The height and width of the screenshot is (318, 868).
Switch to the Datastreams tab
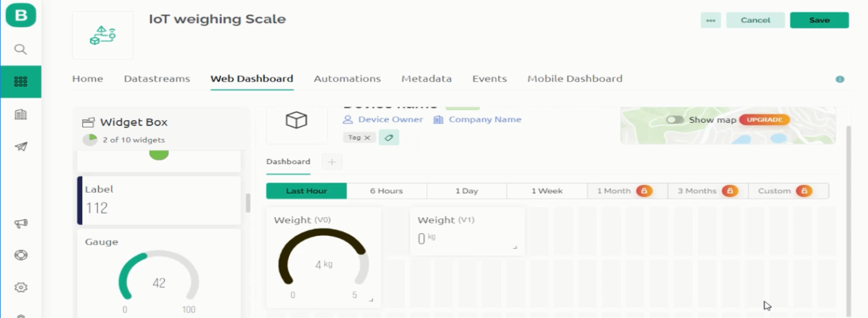tap(157, 79)
